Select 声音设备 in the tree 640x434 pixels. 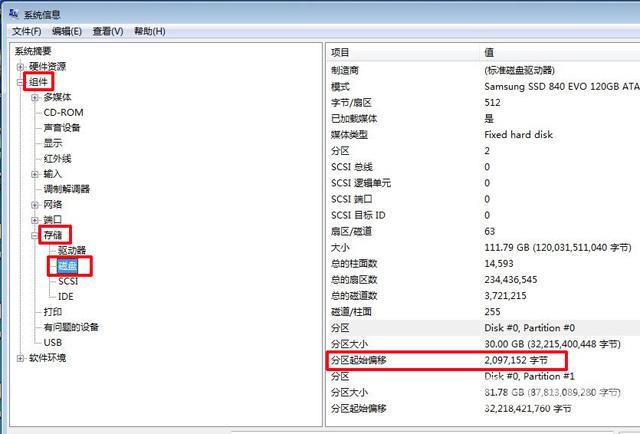point(62,128)
